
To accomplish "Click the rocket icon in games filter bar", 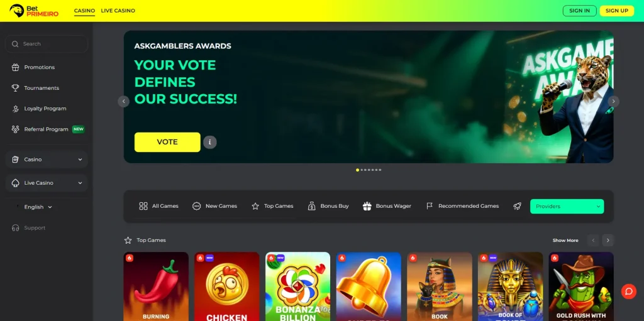I will pos(517,206).
